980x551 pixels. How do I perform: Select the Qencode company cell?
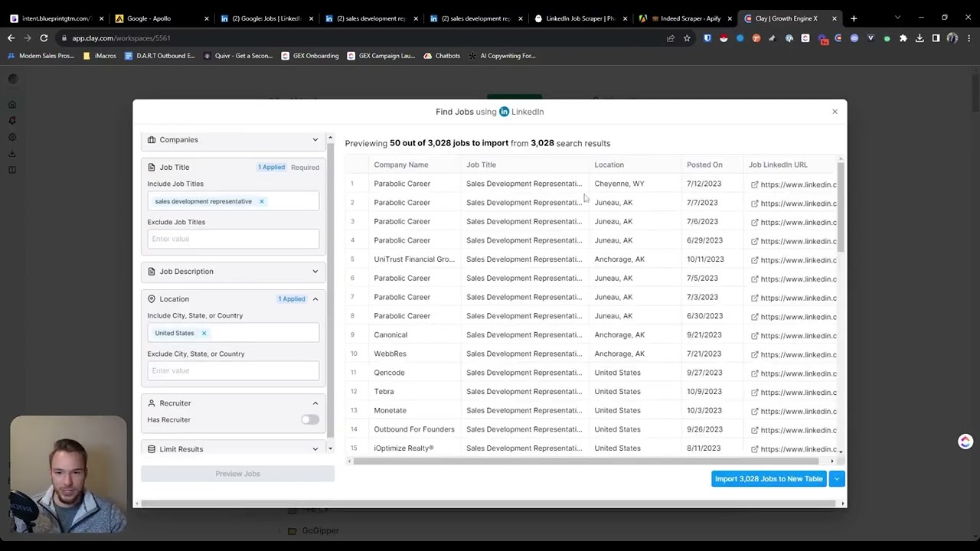pos(414,373)
